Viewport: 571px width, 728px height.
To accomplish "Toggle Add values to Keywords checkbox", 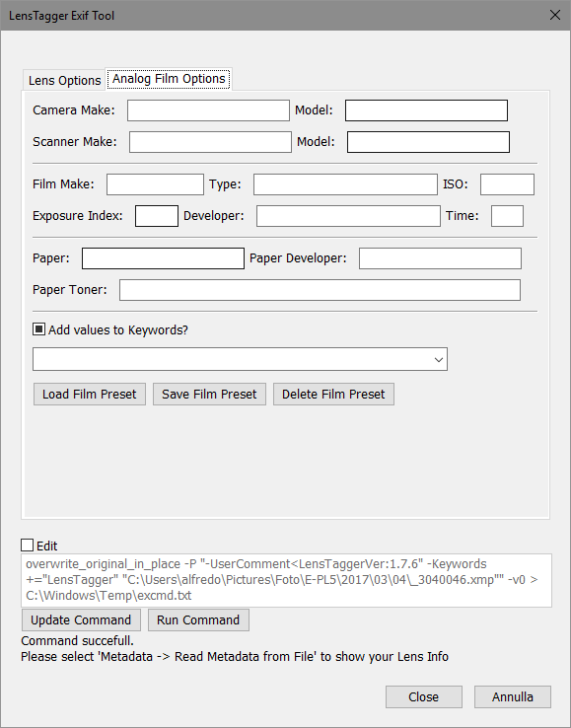I will click(39, 329).
